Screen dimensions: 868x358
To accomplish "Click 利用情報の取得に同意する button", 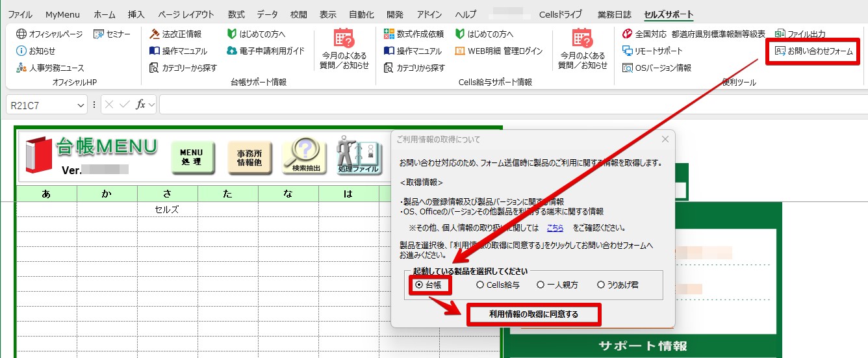I will pos(533,314).
